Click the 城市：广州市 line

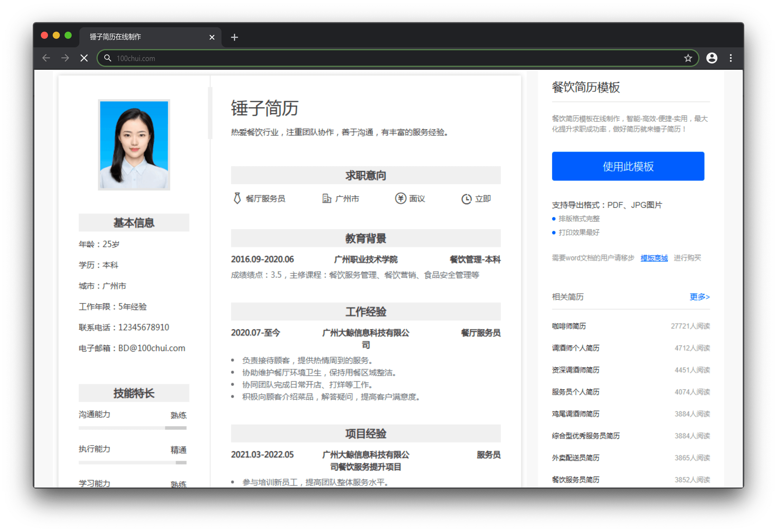pyautogui.click(x=102, y=286)
